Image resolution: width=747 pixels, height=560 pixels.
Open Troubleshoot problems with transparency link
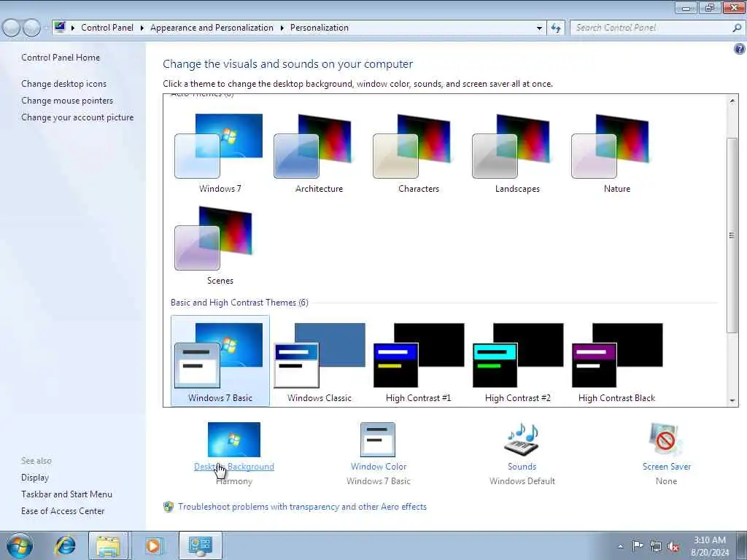pos(302,507)
